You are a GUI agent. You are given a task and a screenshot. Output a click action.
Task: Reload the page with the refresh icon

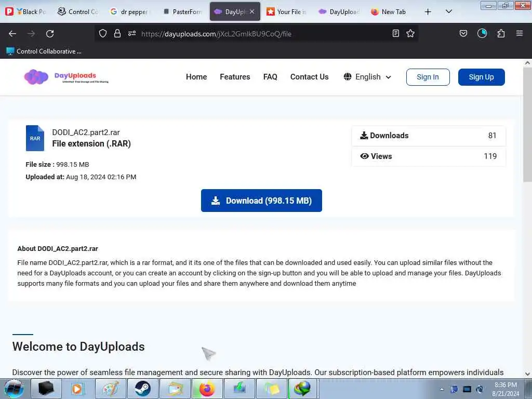coord(50,34)
